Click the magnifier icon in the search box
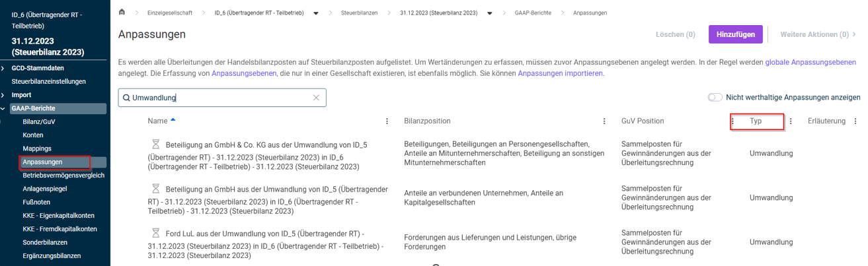 [126, 98]
